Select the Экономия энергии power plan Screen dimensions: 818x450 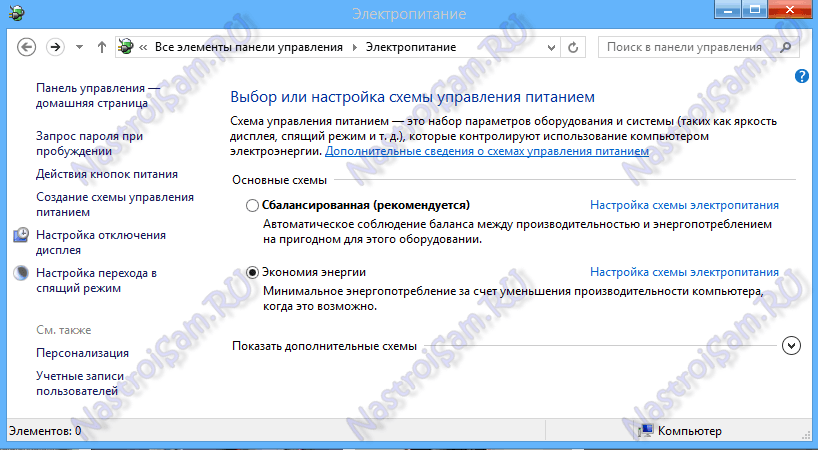coord(252,272)
